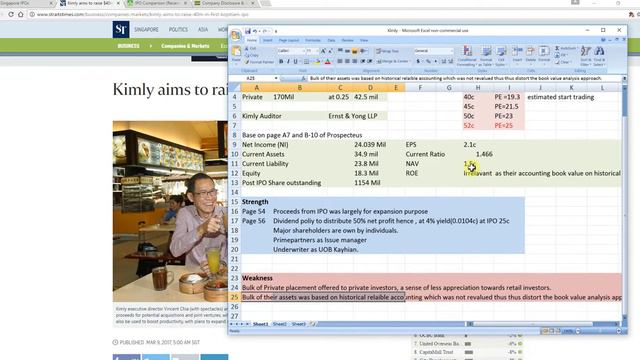Open Format as Table gallery

pyautogui.click(x=486, y=56)
